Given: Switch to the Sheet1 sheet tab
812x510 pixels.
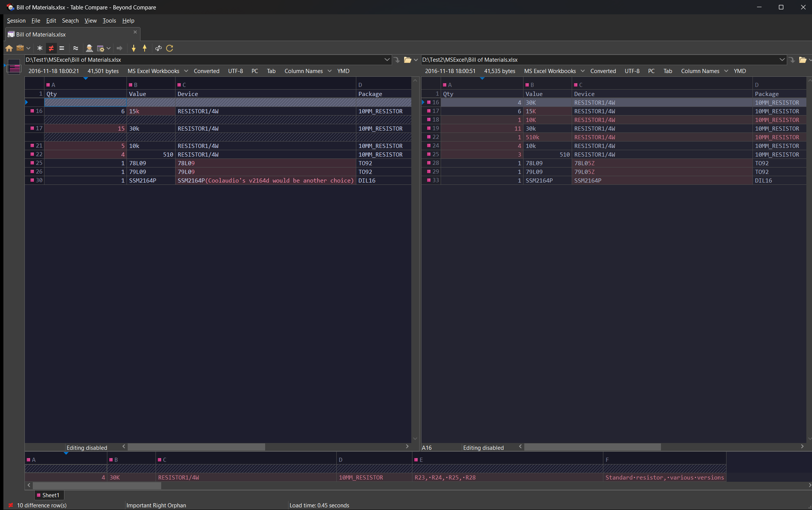Looking at the screenshot, I should (x=49, y=495).
